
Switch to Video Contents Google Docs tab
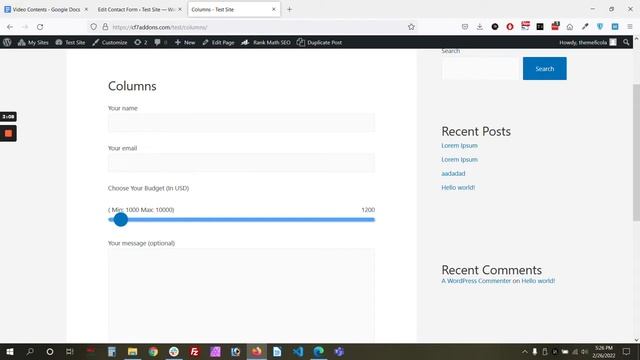(45, 9)
